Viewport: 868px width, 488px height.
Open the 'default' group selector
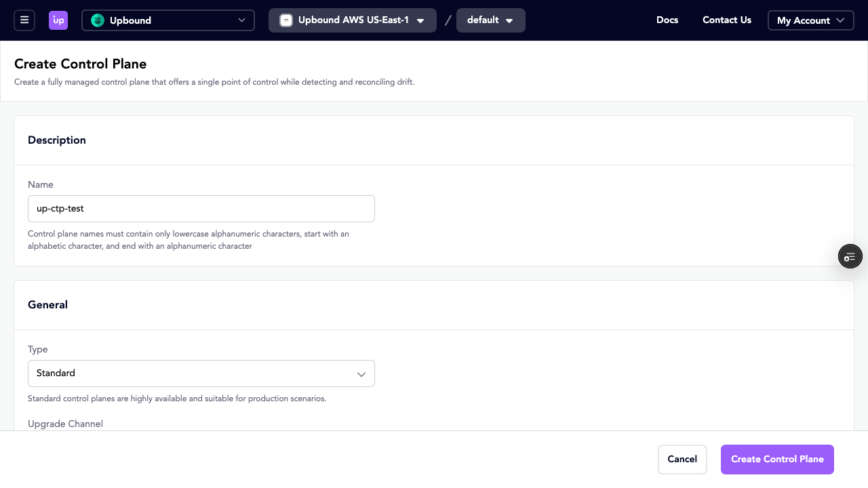point(490,20)
